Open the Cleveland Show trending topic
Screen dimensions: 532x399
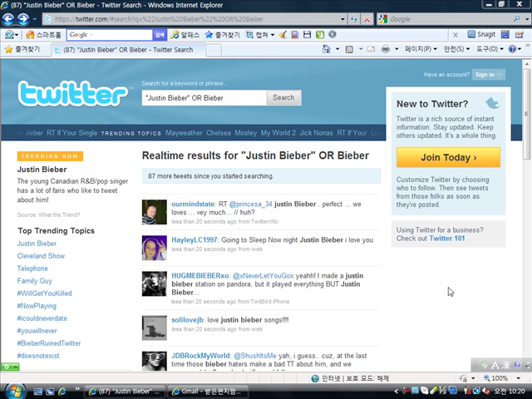pyautogui.click(x=41, y=256)
